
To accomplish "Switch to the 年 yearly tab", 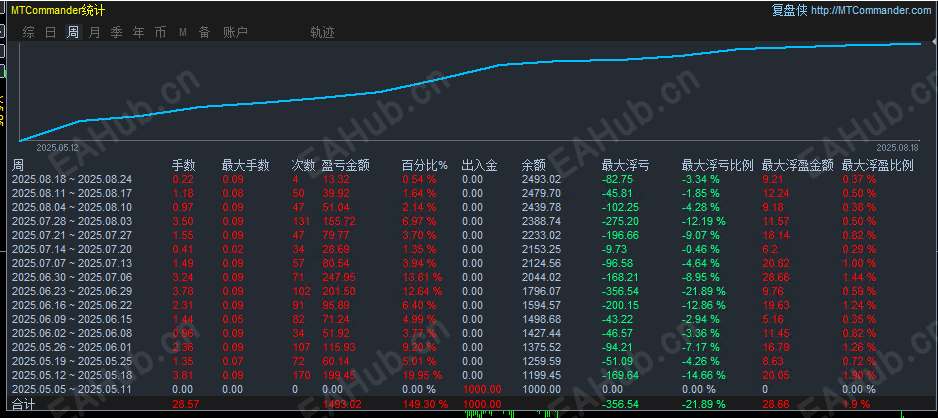I will (139, 32).
